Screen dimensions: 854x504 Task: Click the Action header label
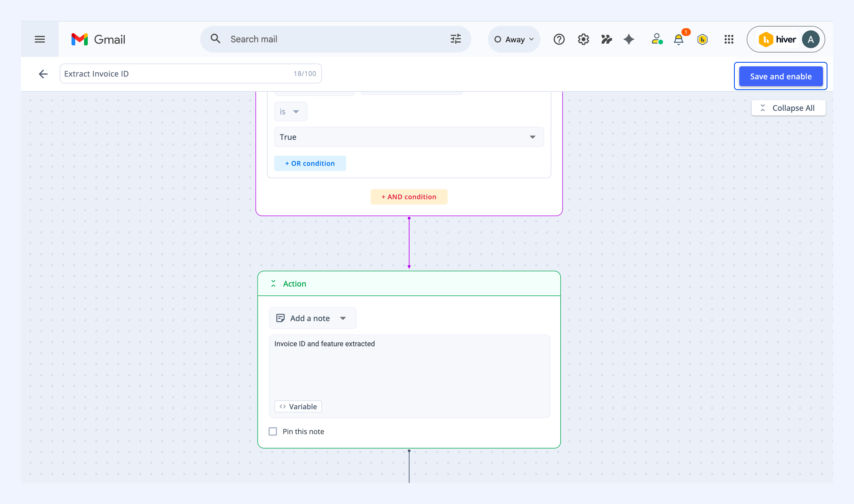(x=295, y=284)
